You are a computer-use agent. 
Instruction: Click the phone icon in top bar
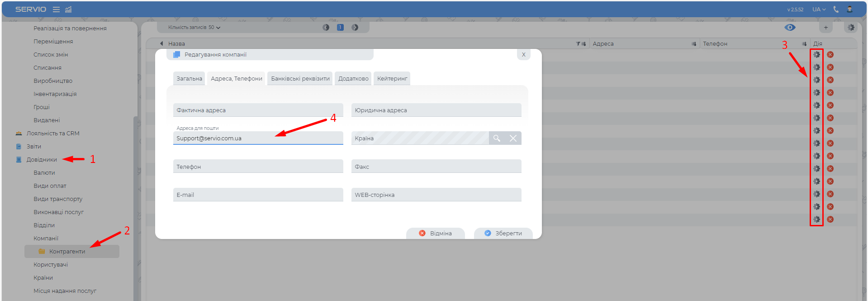click(x=836, y=10)
